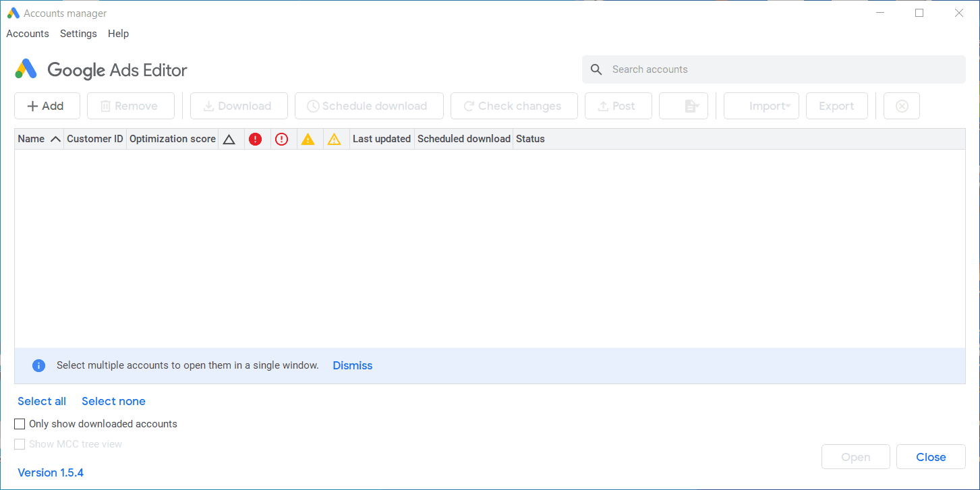
Task: Maximize the Accounts manager window
Action: tap(919, 13)
